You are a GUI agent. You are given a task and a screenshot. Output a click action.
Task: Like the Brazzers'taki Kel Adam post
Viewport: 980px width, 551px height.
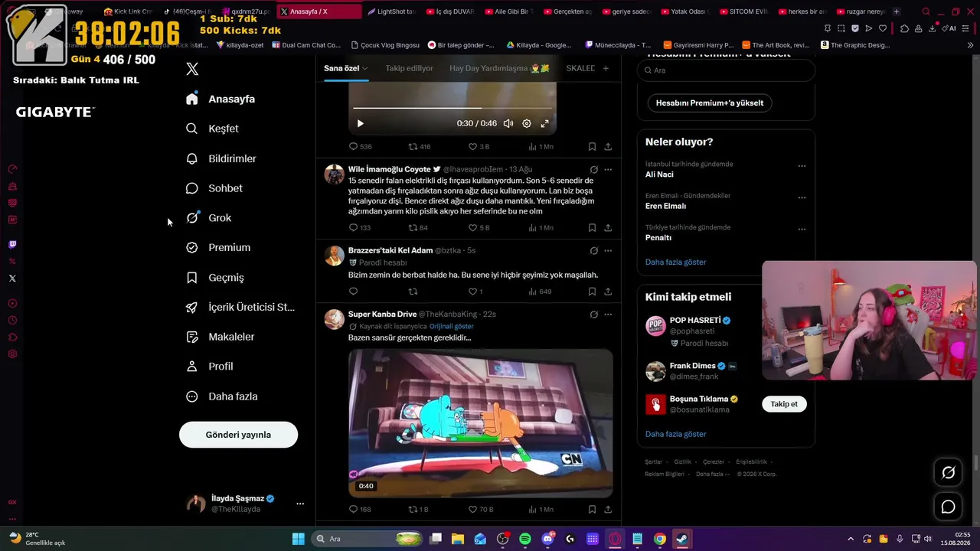tap(475, 292)
